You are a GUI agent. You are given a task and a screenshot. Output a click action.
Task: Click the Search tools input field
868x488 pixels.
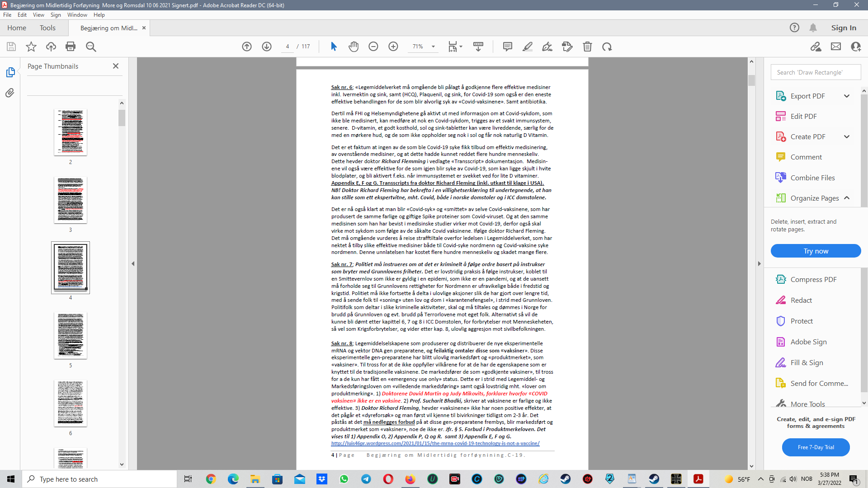tap(816, 72)
